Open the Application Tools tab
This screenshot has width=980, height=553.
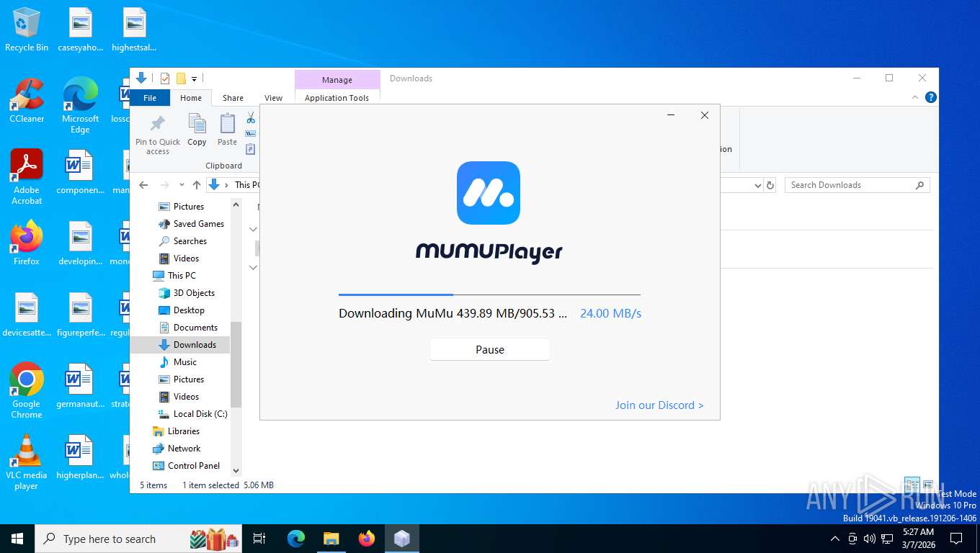(x=337, y=98)
